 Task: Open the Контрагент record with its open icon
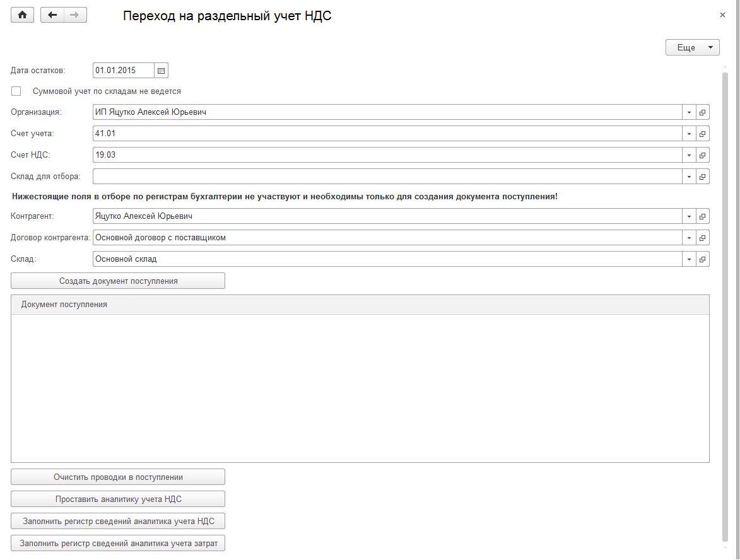coord(703,216)
